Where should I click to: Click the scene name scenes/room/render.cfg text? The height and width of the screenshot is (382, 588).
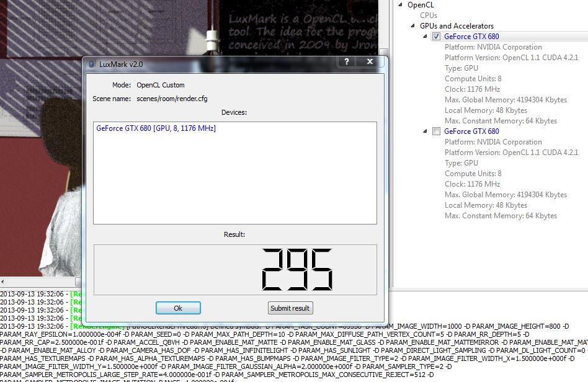[172, 99]
